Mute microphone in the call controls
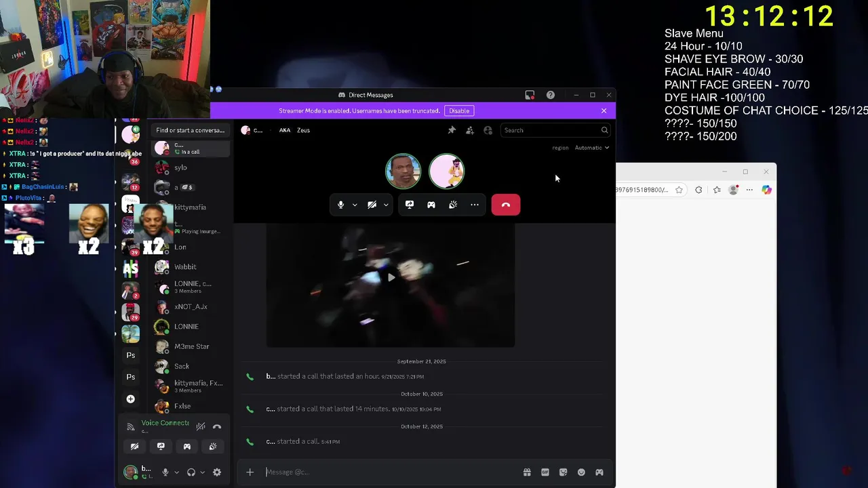The width and height of the screenshot is (868, 488). [340, 205]
